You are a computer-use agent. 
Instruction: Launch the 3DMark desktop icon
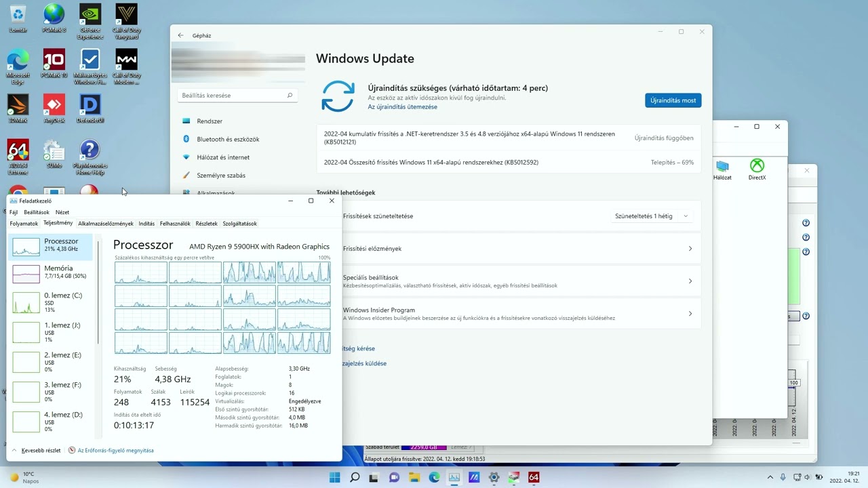pos(18,109)
